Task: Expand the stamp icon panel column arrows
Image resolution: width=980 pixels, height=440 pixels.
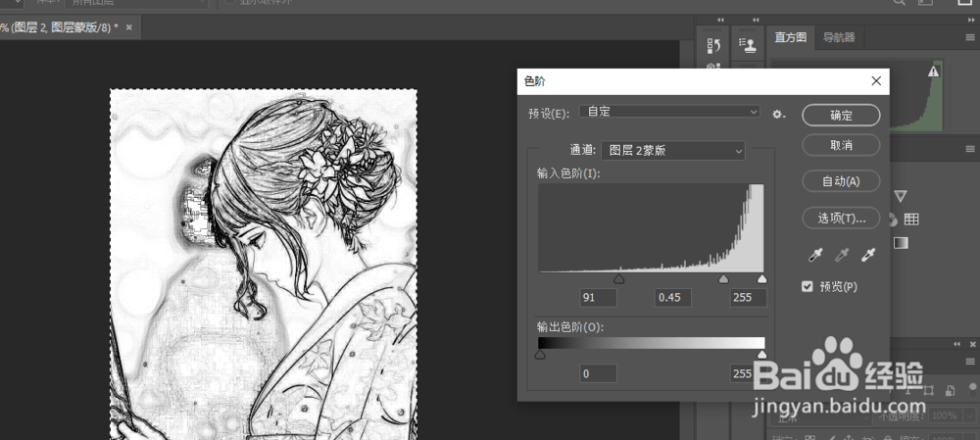Action: 756,20
